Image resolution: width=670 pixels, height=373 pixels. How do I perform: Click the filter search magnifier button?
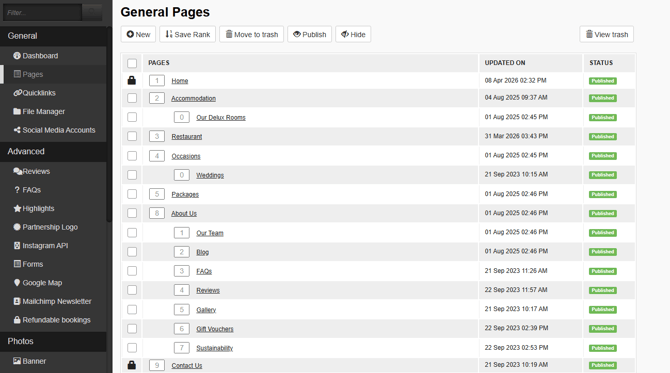coord(92,12)
